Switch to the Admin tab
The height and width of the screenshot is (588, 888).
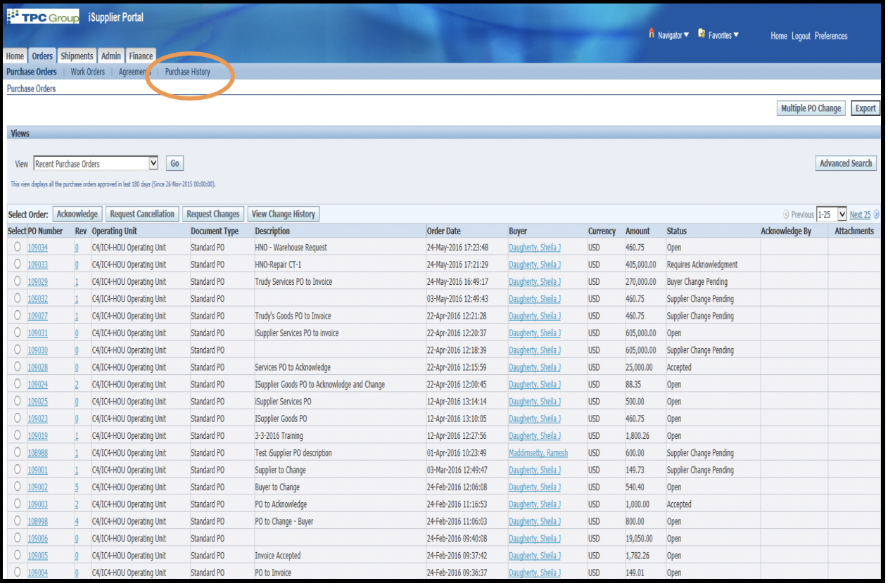click(110, 56)
